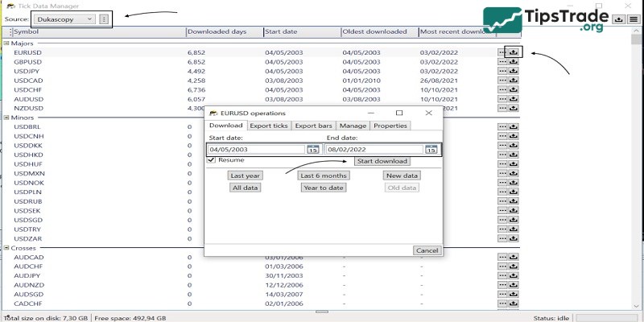Collapse the Majors group
Viewport: 644px width, 322px height.
point(6,43)
